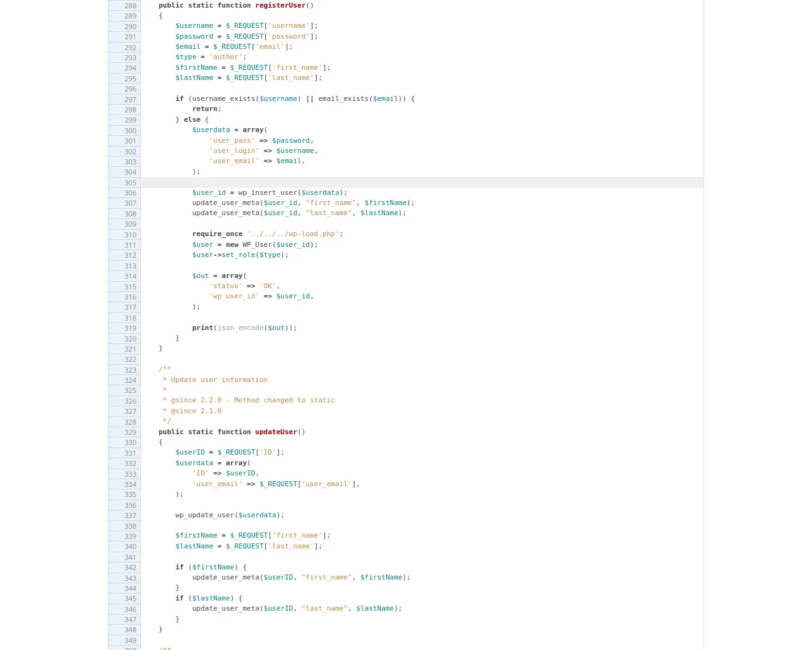Click line number 305 of highlighted row
This screenshot has height=650, width=812.
pos(130,183)
